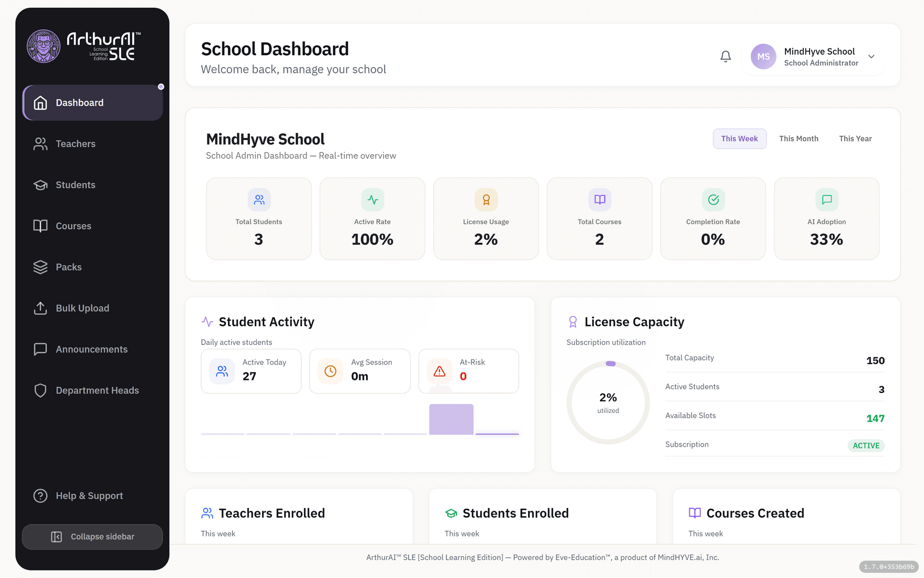Click the Courses book icon
The width and height of the screenshot is (924, 578).
pos(40,226)
